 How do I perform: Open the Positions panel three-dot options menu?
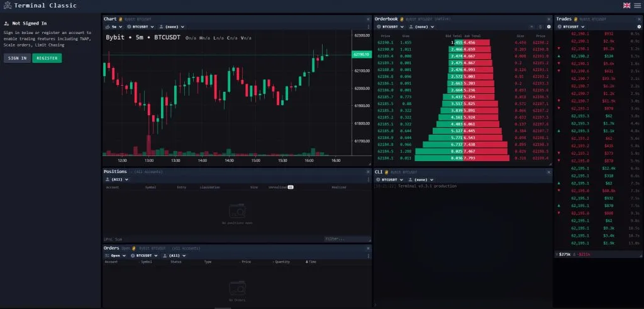(x=369, y=179)
